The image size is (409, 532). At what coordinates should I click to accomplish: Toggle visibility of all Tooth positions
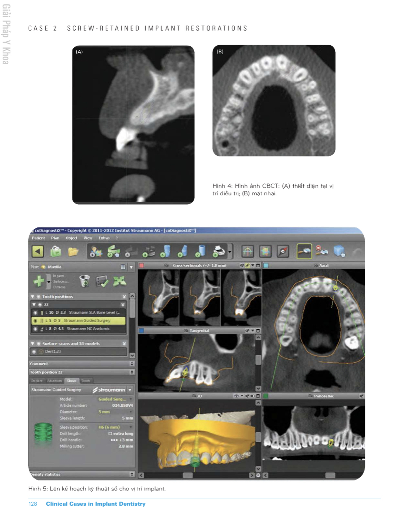38,297
